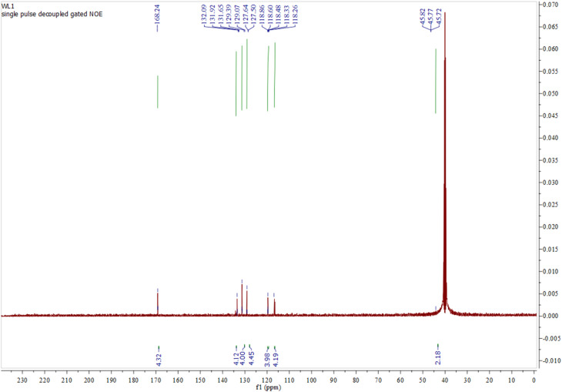Click the 129.39 peak label
562x392 pixels.
click(x=229, y=14)
